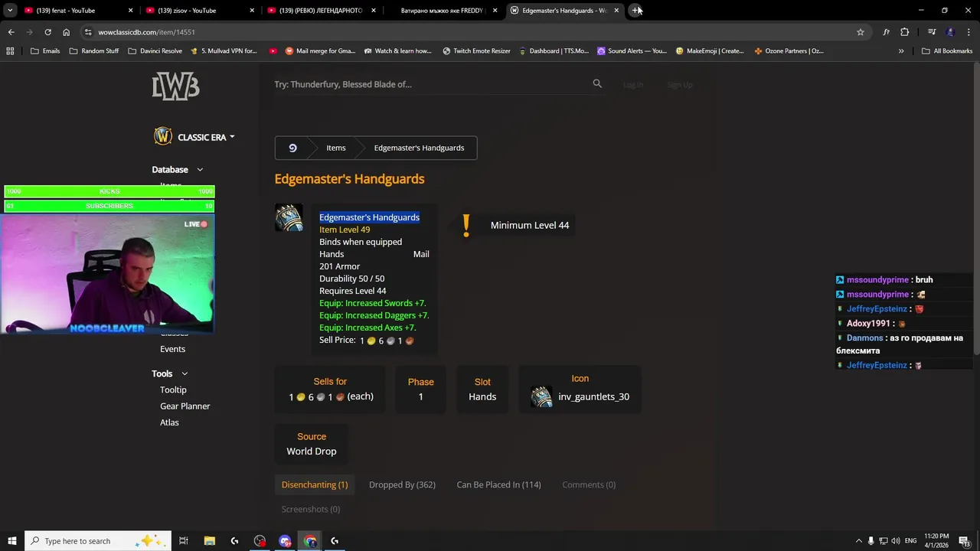Expand the Classic Era version dropdown
Viewport: 980px width, 551px height.
tap(232, 137)
